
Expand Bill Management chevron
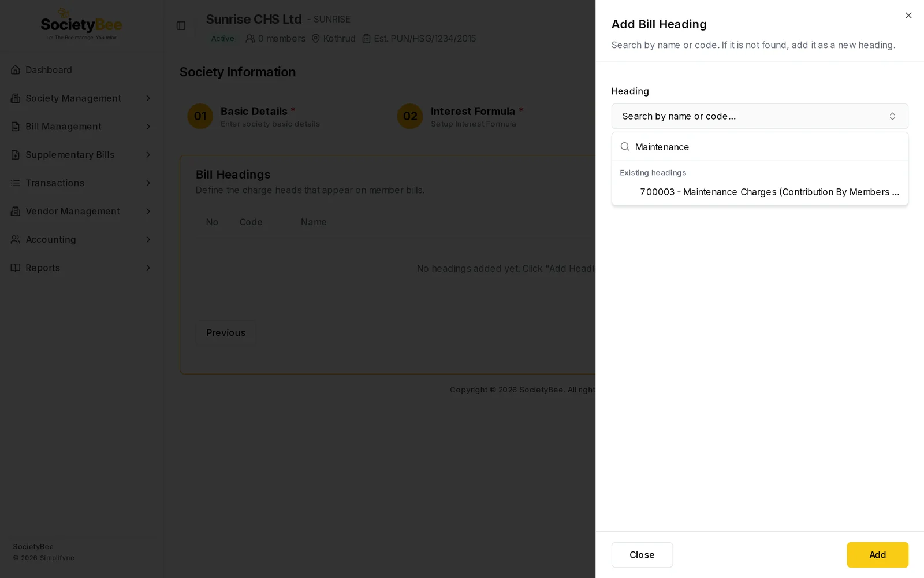coord(148,127)
